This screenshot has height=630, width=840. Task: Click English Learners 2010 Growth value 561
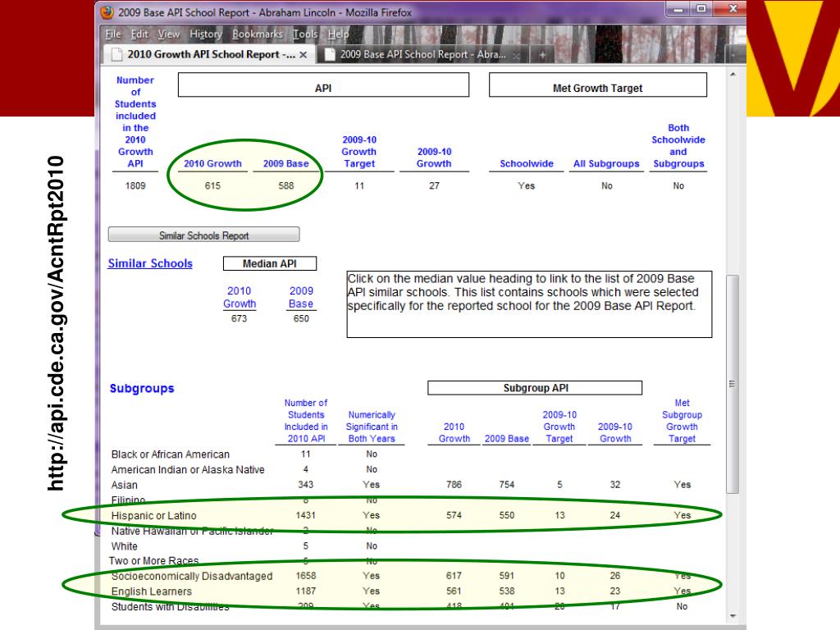point(454,591)
